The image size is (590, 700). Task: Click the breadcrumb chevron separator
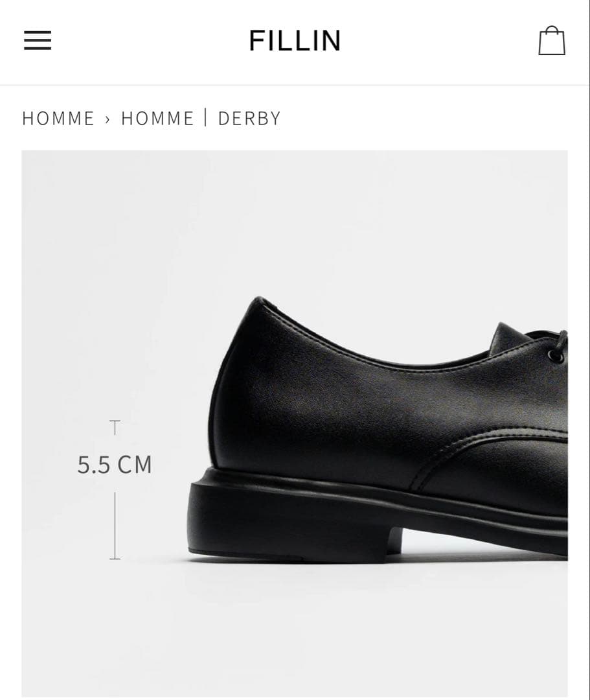click(108, 119)
